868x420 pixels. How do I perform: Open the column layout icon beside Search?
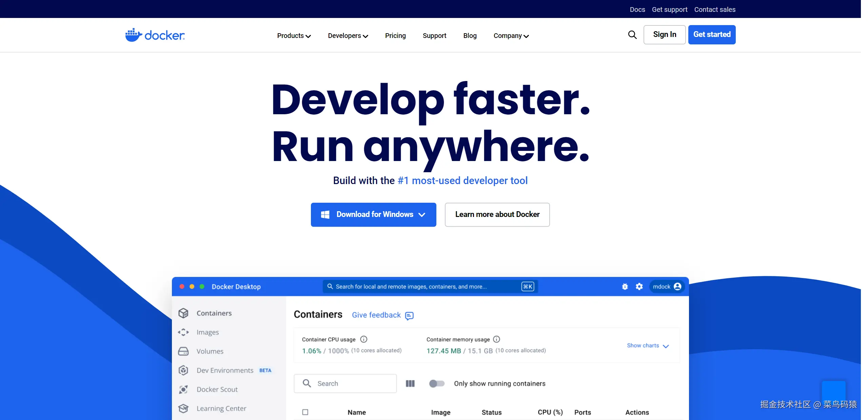[x=410, y=384]
